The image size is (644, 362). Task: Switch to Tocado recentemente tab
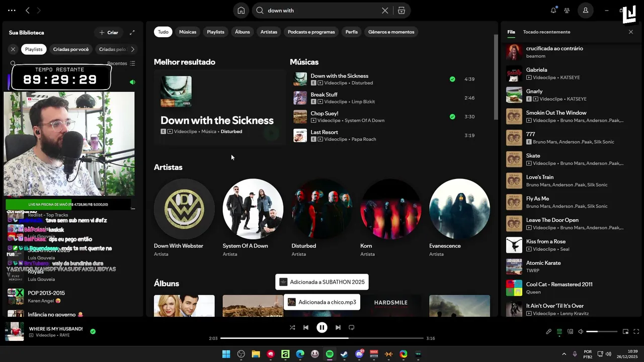point(546,32)
